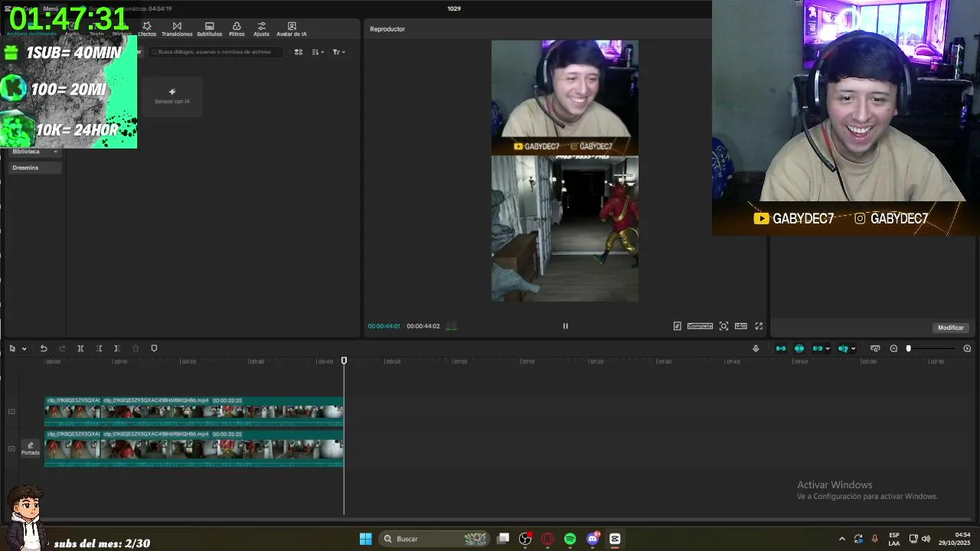Expand the Biblioteca section
Viewport: 980px width, 551px height.
tap(34, 152)
